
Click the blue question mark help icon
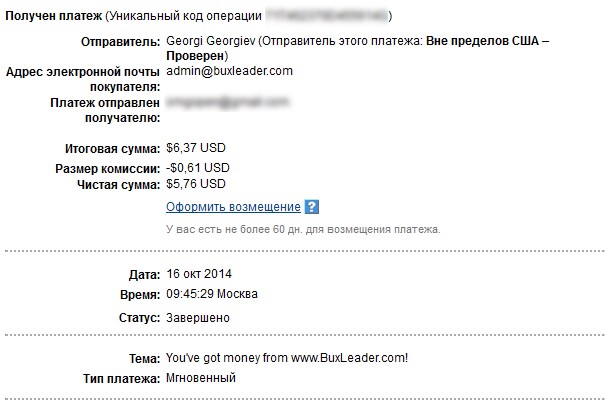[x=312, y=207]
